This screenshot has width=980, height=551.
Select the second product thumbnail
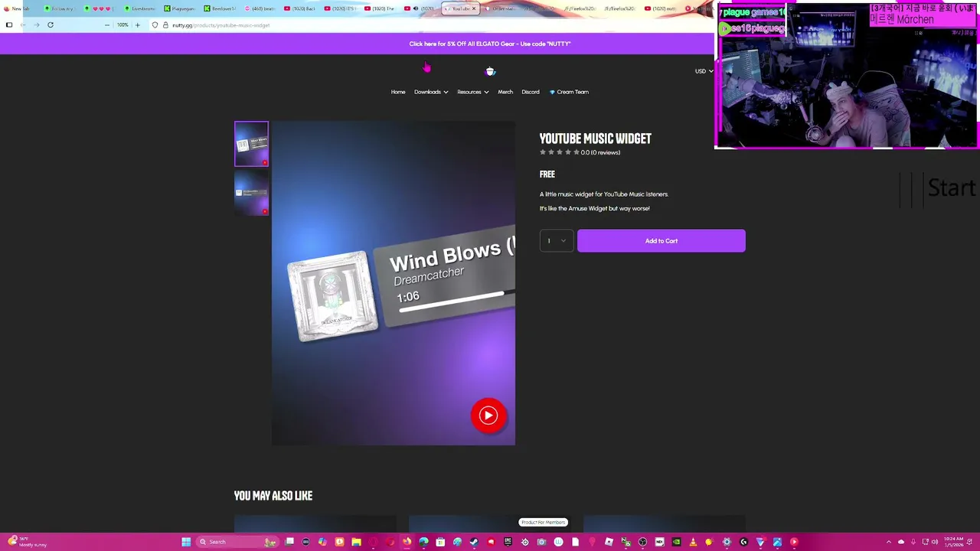(x=251, y=192)
